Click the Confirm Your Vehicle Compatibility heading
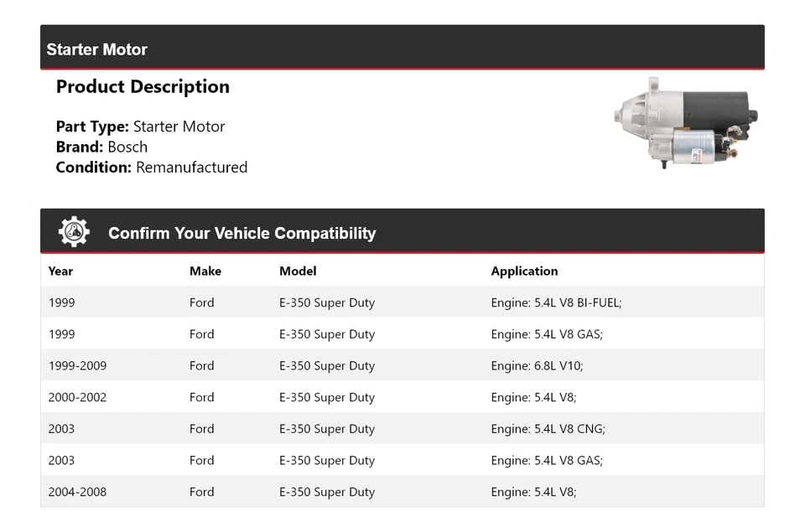 241,234
